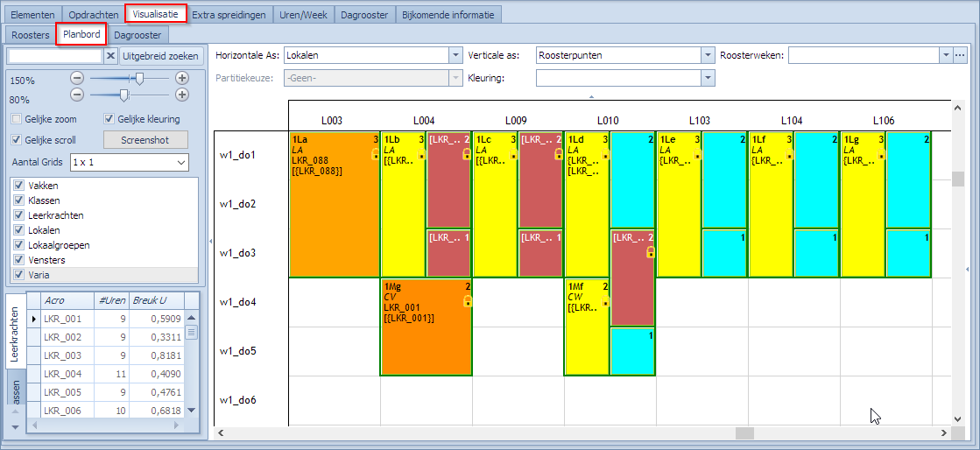Screen dimensions: 980x450
Task: Click the ellipsis button beside Roosterweken
Action: click(960, 55)
